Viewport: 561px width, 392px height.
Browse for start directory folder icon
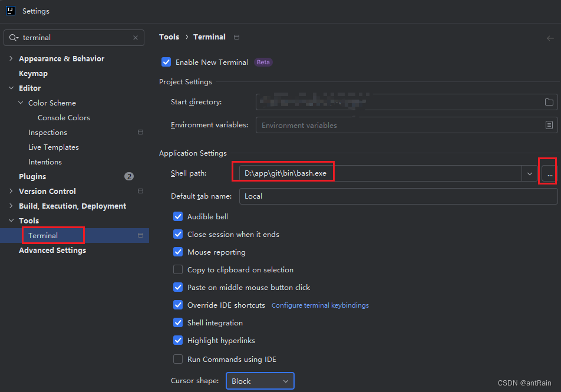549,102
